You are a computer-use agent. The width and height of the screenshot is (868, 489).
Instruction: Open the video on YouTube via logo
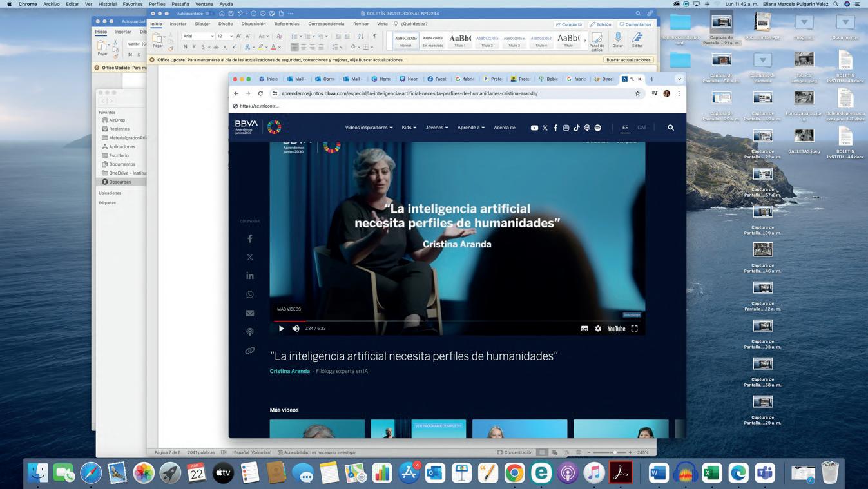pos(616,329)
